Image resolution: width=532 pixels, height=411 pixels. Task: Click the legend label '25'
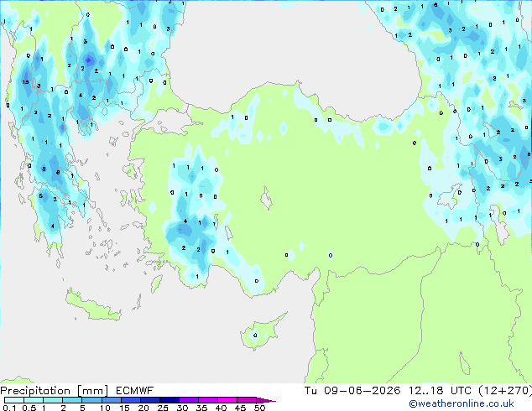point(163,408)
